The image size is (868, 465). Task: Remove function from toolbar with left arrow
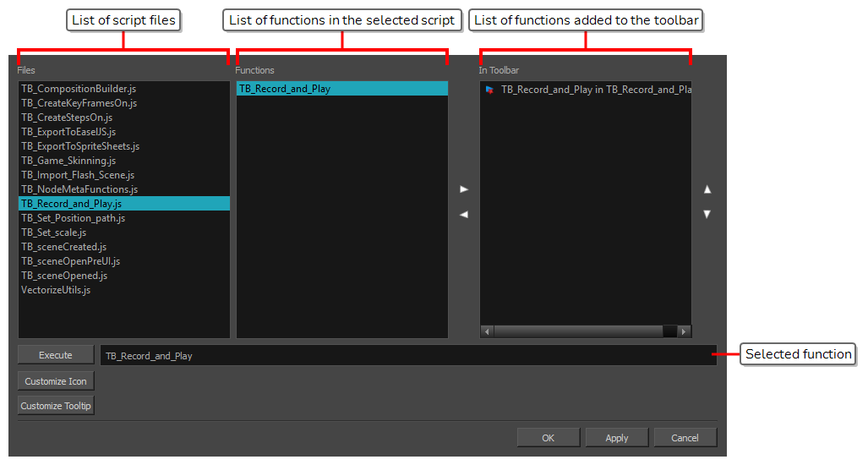[x=464, y=214]
